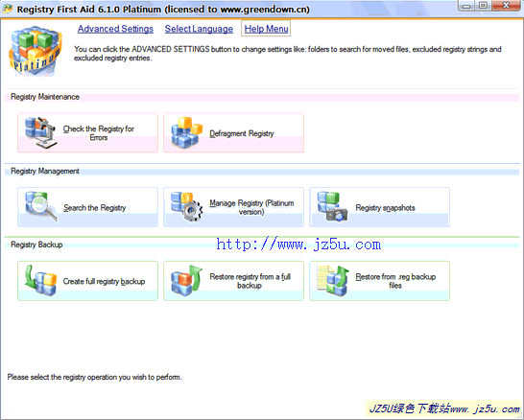This screenshot has width=524, height=420.
Task: Click the green arrow Create full backup icon
Action: click(40, 280)
